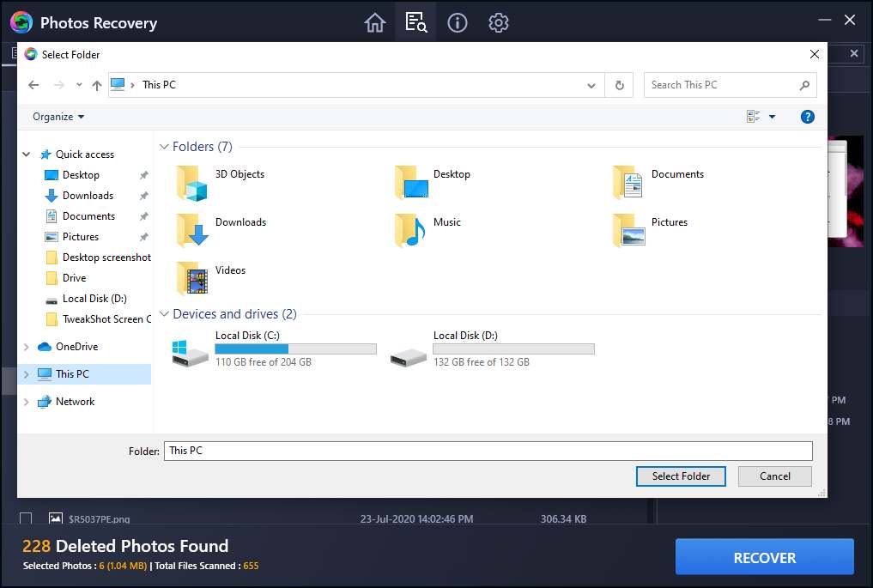Viewport: 873px width, 588px height.
Task: Expand the Network tree node
Action: (26, 402)
